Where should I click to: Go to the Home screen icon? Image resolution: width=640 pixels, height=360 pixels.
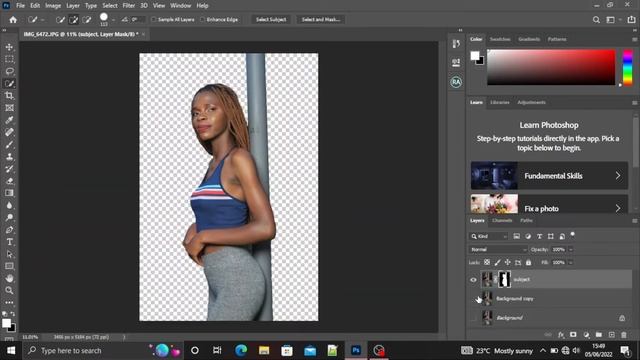pyautogui.click(x=13, y=20)
